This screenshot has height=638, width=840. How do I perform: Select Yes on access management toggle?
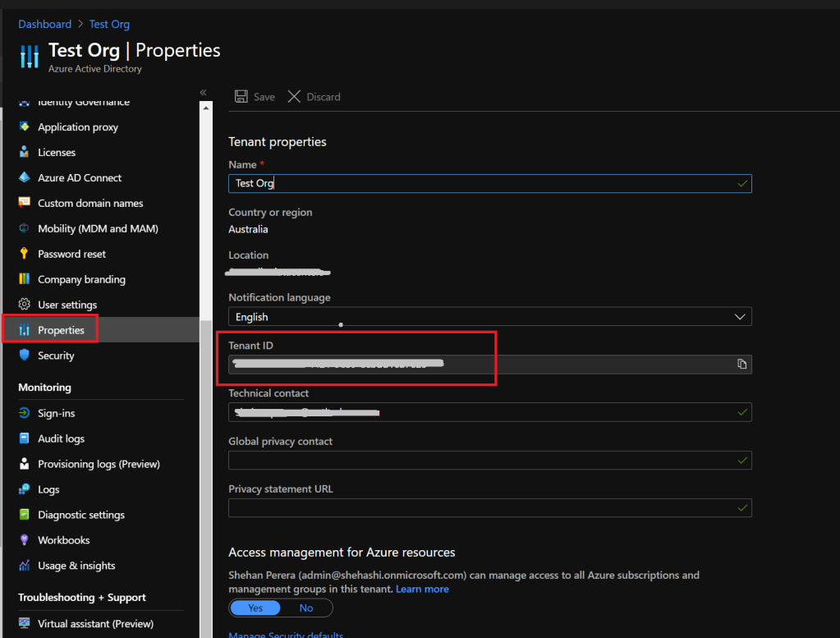(x=255, y=608)
